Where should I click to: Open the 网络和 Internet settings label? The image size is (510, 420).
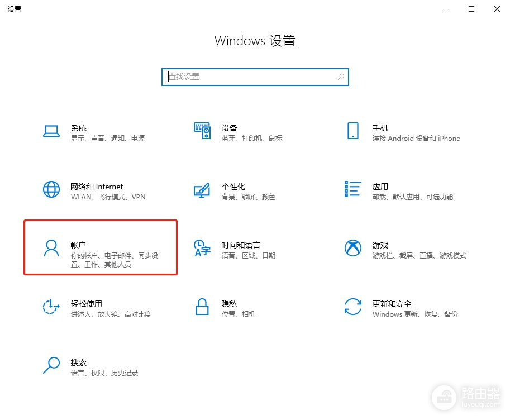click(x=97, y=187)
